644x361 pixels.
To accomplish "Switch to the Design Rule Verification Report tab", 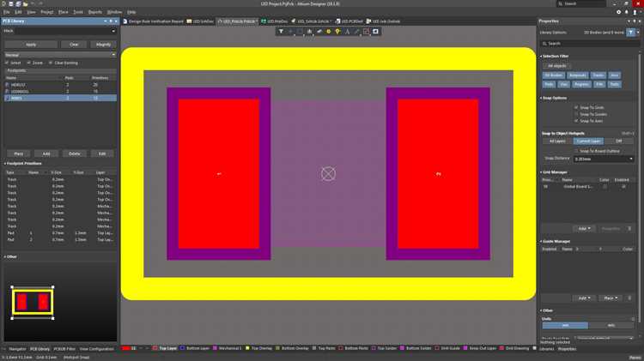I will point(153,21).
